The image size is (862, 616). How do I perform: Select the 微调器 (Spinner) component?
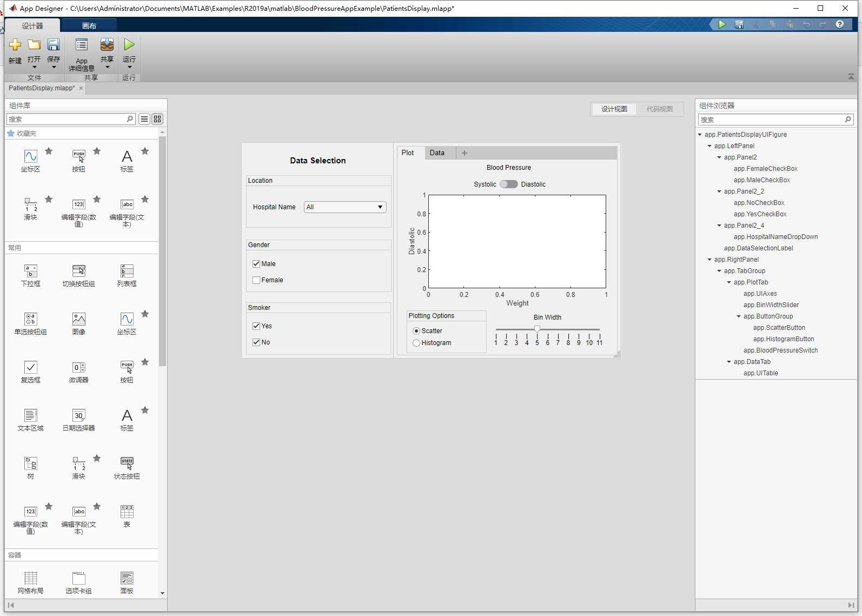[79, 372]
